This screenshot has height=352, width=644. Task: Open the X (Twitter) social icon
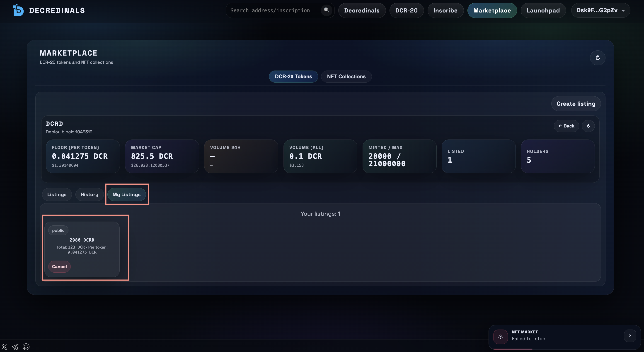4,347
